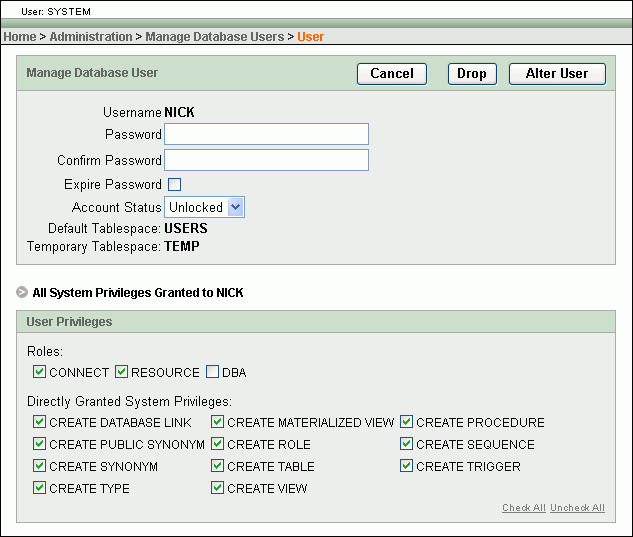The width and height of the screenshot is (633, 537).
Task: Uncheck the CREATE TRIGGER privilege
Action: pyautogui.click(x=406, y=466)
